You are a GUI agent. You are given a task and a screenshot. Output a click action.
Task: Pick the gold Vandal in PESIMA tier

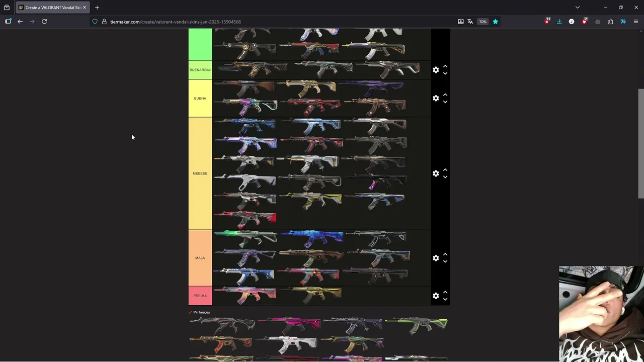pyautogui.click(x=310, y=296)
